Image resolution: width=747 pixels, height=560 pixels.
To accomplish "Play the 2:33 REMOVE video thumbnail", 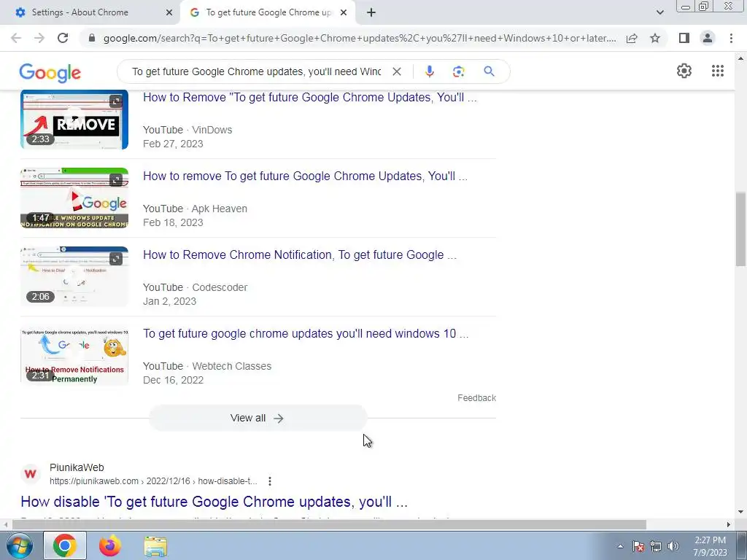I will (74, 119).
